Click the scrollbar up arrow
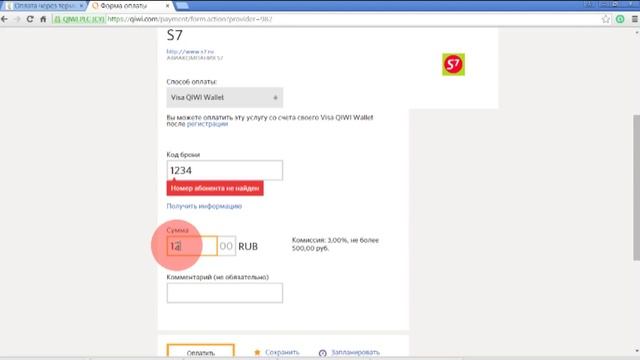640x360 pixels. coord(636,32)
